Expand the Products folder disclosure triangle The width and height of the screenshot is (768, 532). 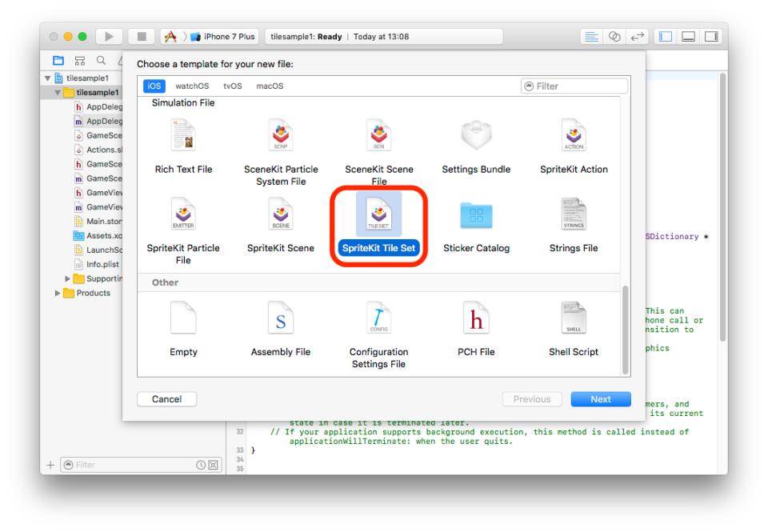click(58, 293)
